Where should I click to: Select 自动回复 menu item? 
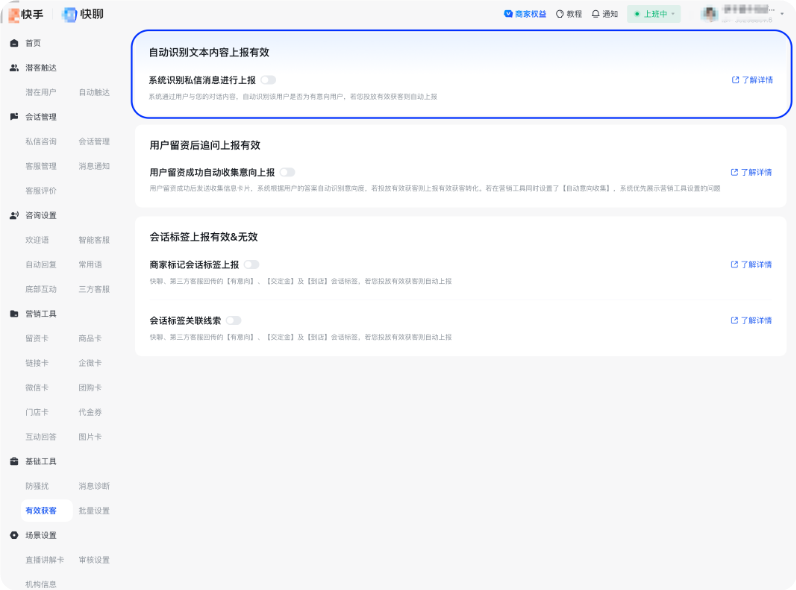click(x=41, y=265)
